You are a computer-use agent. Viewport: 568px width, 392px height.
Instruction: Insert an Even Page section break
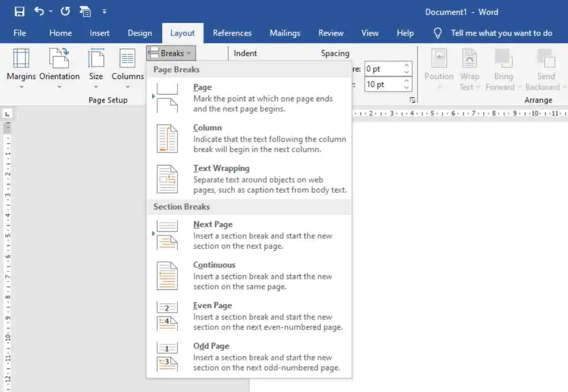click(249, 316)
